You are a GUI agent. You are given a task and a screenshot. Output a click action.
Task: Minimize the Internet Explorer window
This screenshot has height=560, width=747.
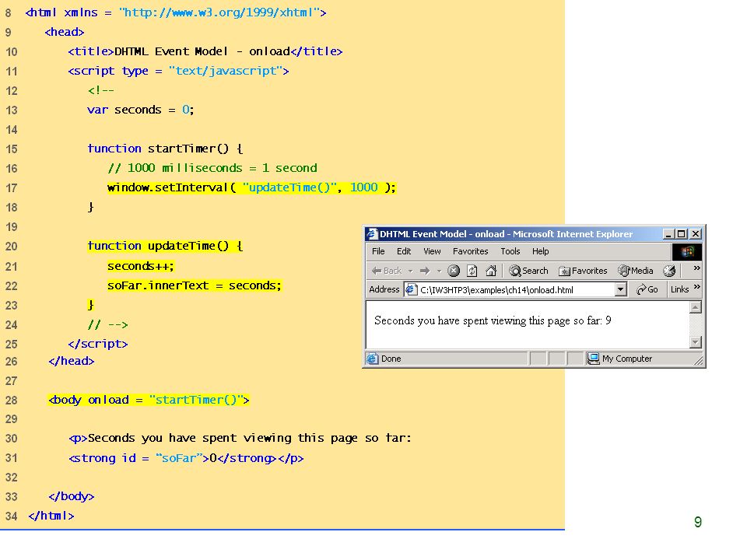(x=668, y=234)
